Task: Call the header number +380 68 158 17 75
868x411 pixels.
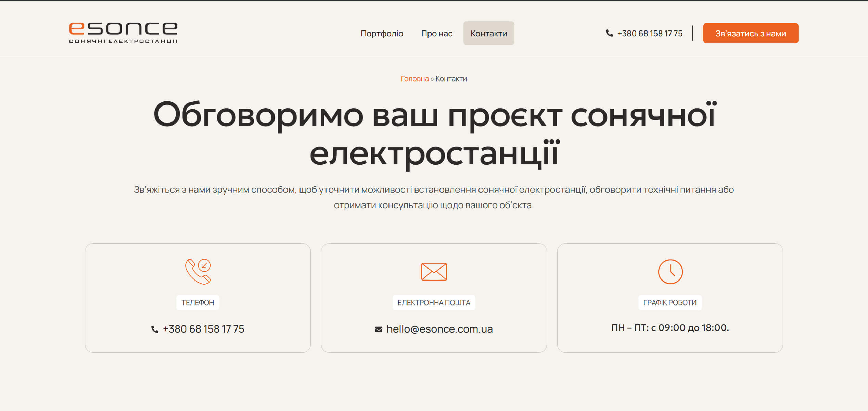Action: (x=650, y=33)
